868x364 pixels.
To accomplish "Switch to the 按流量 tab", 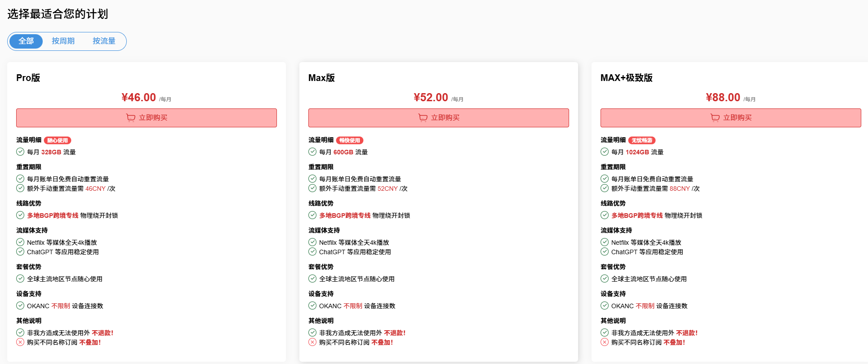I will tap(104, 41).
